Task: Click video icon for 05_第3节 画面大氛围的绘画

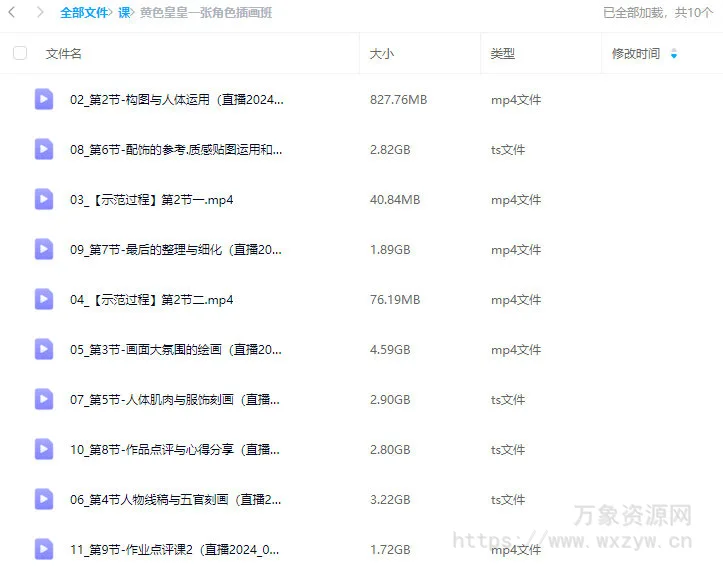Action: tap(44, 349)
